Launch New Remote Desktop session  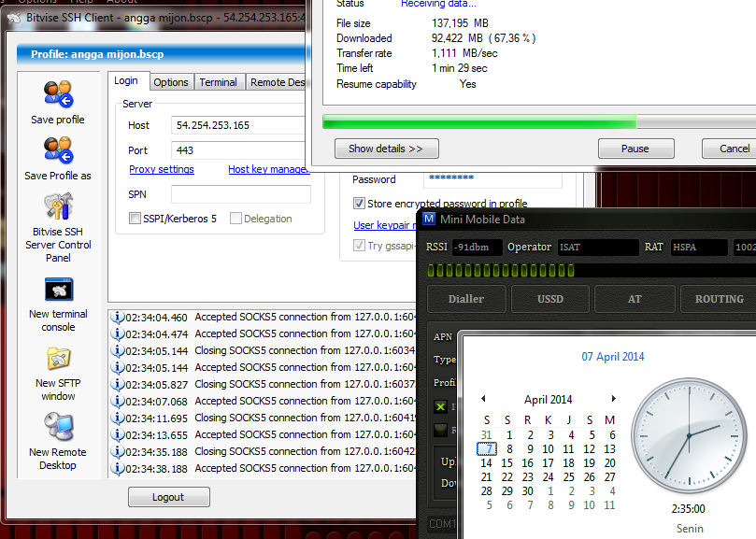tap(58, 425)
